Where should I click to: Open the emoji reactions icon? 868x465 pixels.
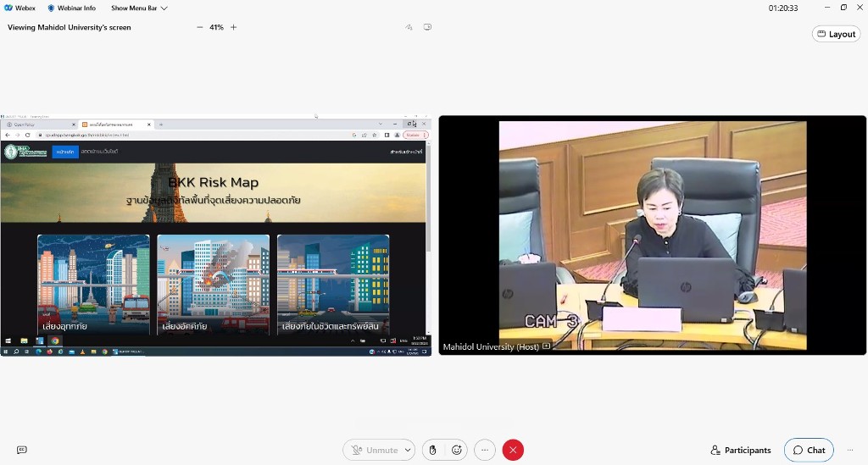tap(457, 450)
